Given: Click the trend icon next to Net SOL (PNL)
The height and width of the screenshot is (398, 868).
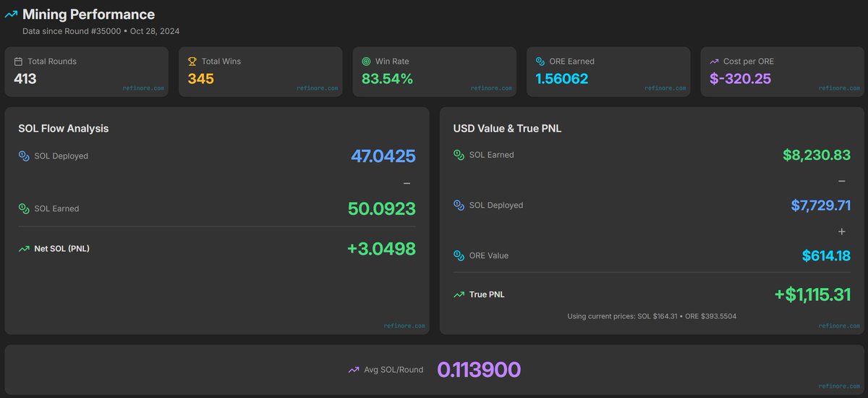Looking at the screenshot, I should coord(24,249).
